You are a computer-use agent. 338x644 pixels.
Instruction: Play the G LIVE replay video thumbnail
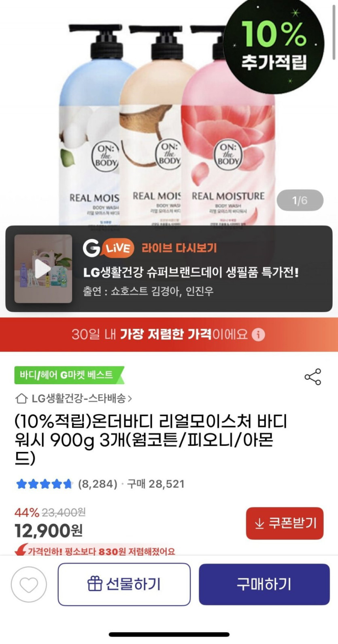tap(43, 269)
